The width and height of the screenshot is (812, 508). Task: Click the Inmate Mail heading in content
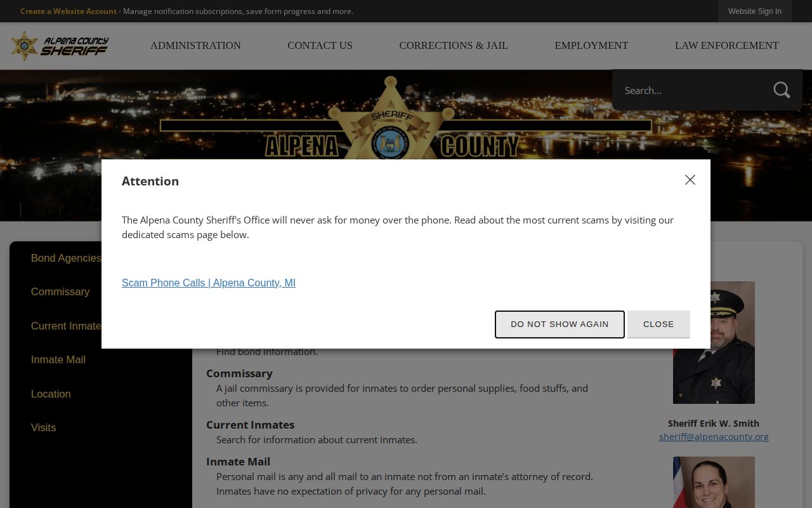click(238, 462)
